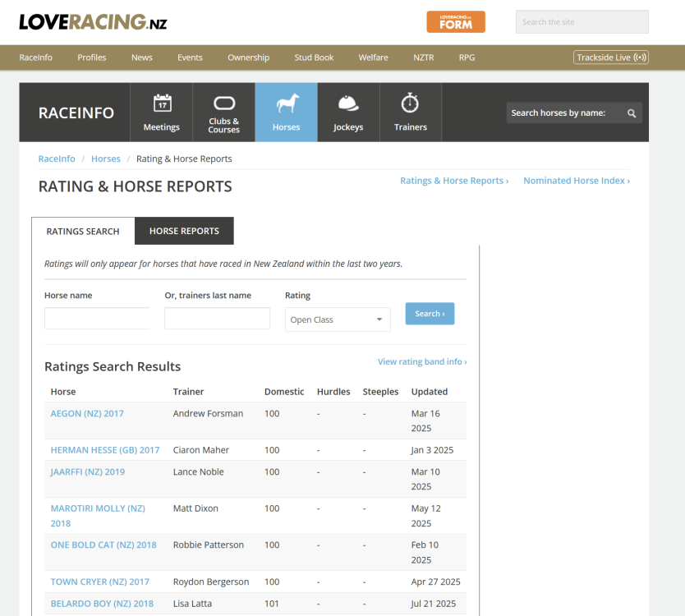Open the FORM button
The height and width of the screenshot is (616, 685).
[456, 21]
